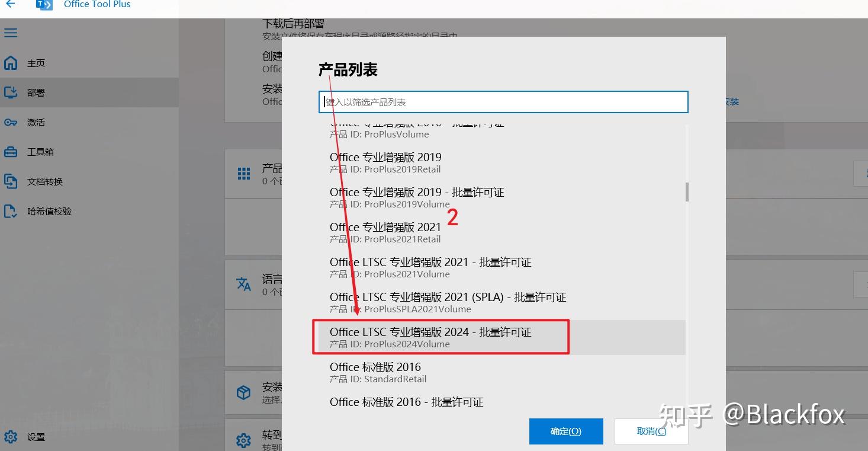This screenshot has height=451, width=868.
Task: Select Office 标准版 2016 retail entry
Action: pos(501,372)
